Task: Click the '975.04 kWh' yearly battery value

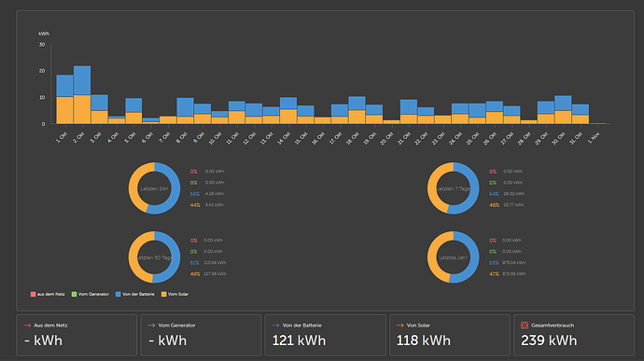Action: pos(514,263)
